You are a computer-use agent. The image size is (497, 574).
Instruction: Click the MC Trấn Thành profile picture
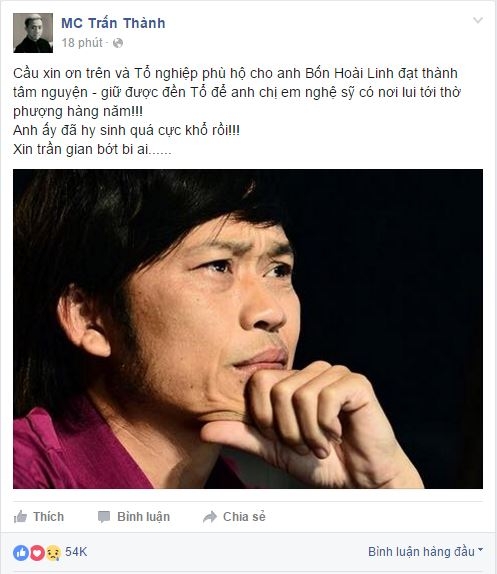coord(33,33)
